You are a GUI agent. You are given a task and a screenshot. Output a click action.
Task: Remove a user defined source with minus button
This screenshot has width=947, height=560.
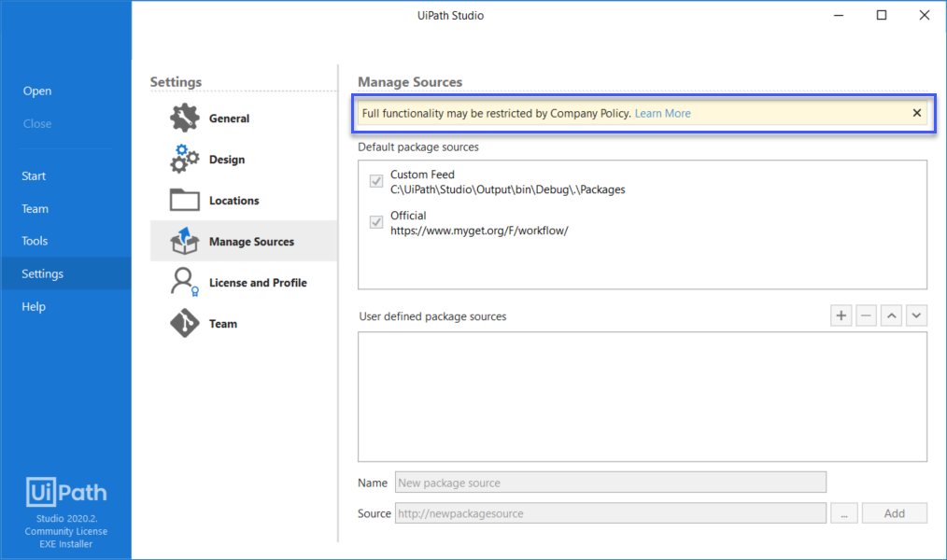[x=865, y=315]
